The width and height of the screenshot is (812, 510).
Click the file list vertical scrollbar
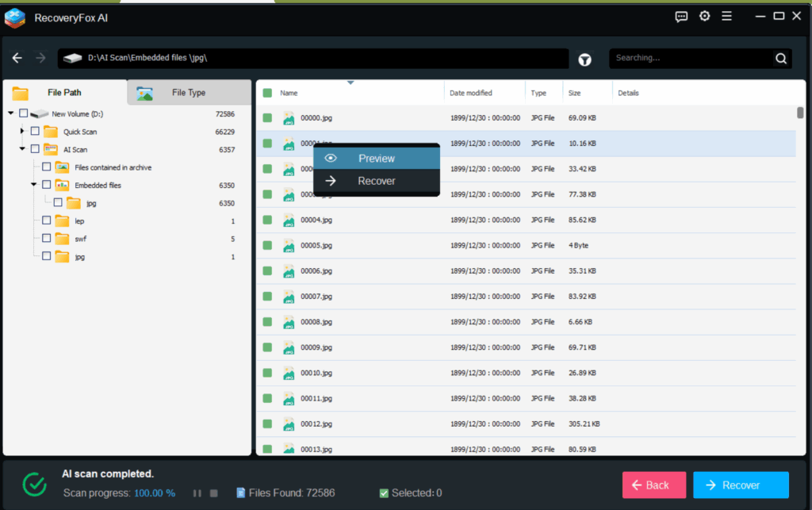(x=800, y=113)
